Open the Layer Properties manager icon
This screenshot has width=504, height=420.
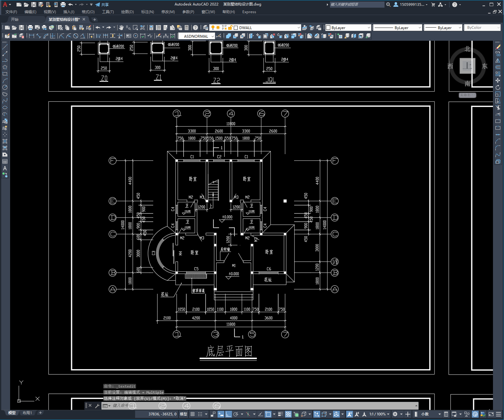pyautogui.click(x=206, y=28)
